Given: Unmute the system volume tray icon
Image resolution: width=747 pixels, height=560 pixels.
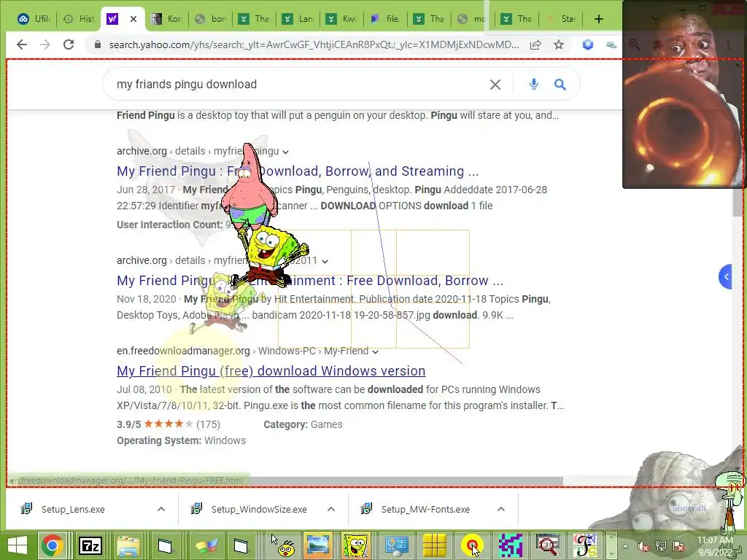Looking at the screenshot, I should pos(643,547).
